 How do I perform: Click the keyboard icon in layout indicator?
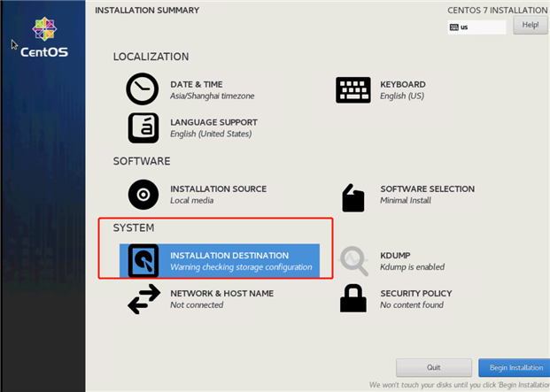453,27
